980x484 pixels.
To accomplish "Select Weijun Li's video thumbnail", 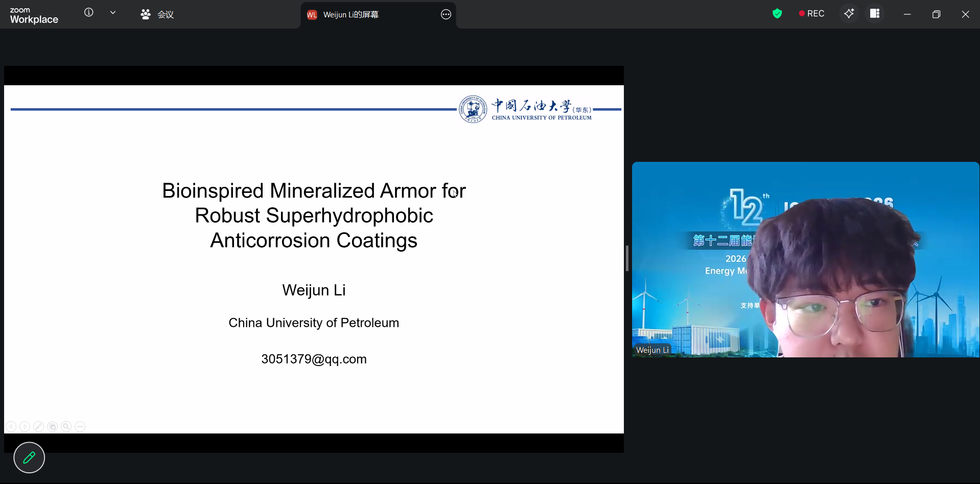I will click(x=806, y=259).
